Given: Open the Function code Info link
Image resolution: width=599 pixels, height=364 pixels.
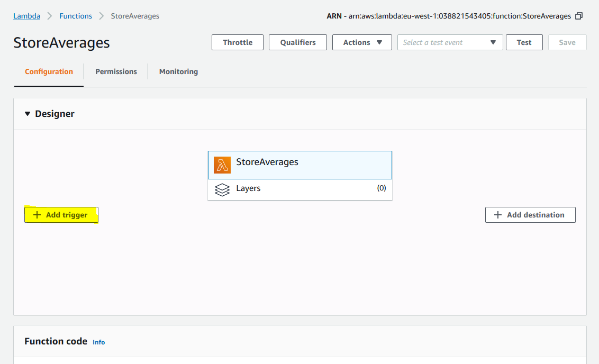Looking at the screenshot, I should [x=98, y=342].
